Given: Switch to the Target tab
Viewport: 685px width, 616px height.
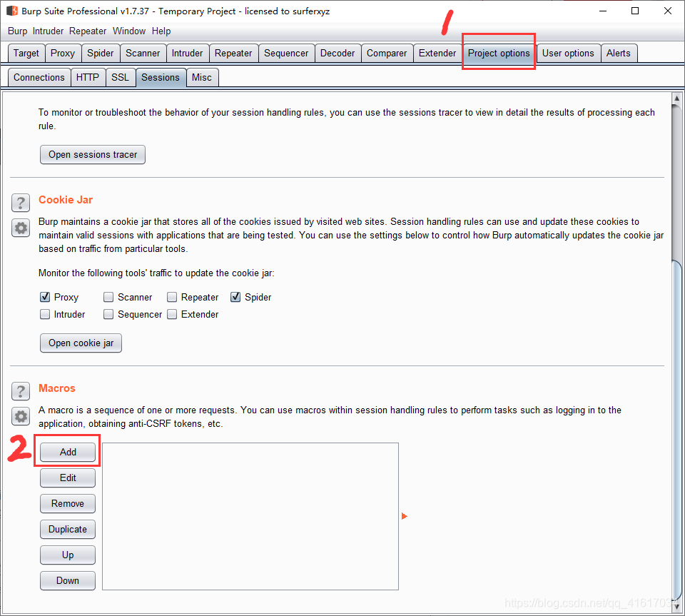Looking at the screenshot, I should point(26,54).
